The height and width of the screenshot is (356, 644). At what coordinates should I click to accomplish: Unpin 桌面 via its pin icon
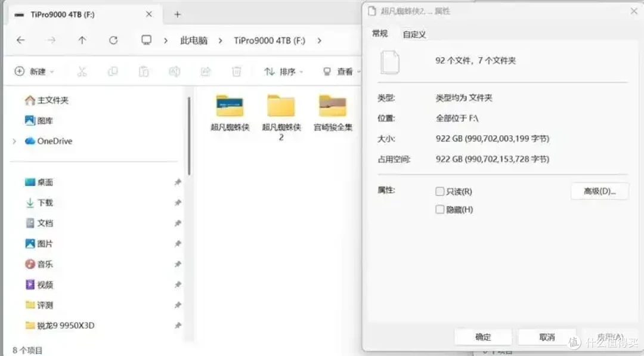pos(178,182)
